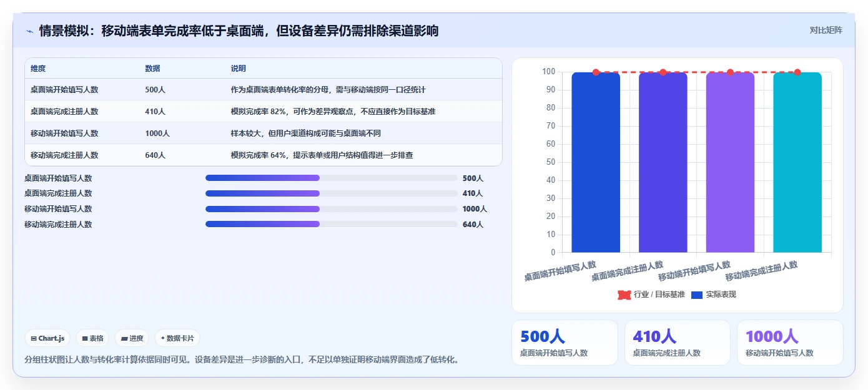Click the 桌面端开始填写人数 progress bar
The image size is (868, 390).
(x=332, y=178)
